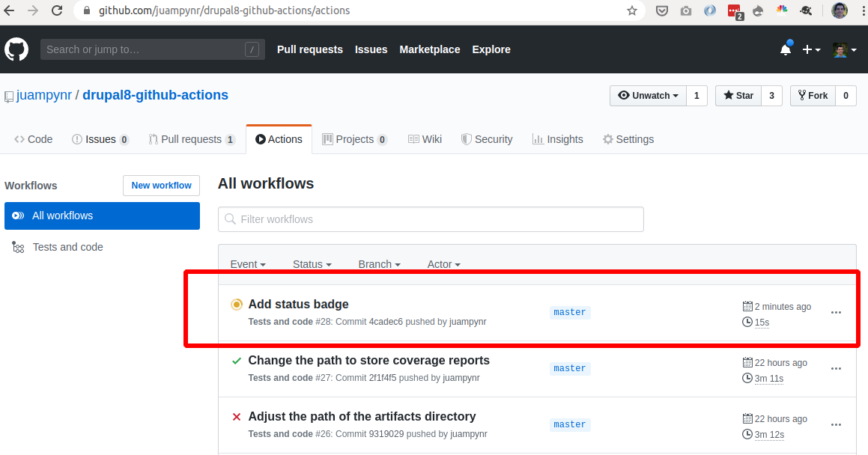Expand the Actor filter dropdown
Screen dimensions: 868x455
[x=444, y=264]
